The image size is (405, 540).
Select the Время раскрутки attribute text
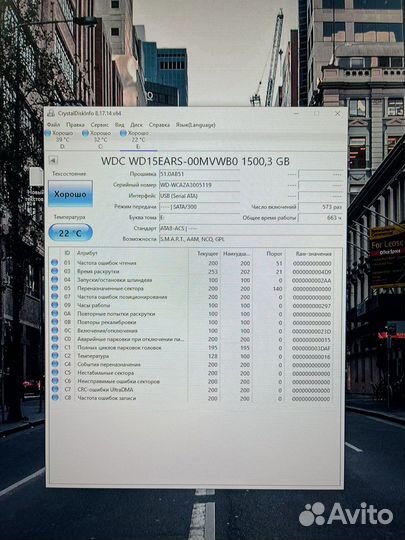(x=98, y=271)
